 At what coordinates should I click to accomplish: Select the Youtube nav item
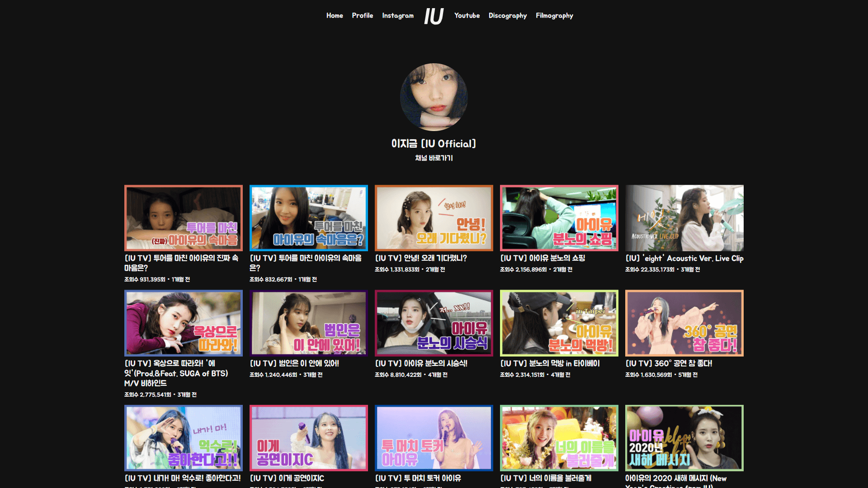467,15
